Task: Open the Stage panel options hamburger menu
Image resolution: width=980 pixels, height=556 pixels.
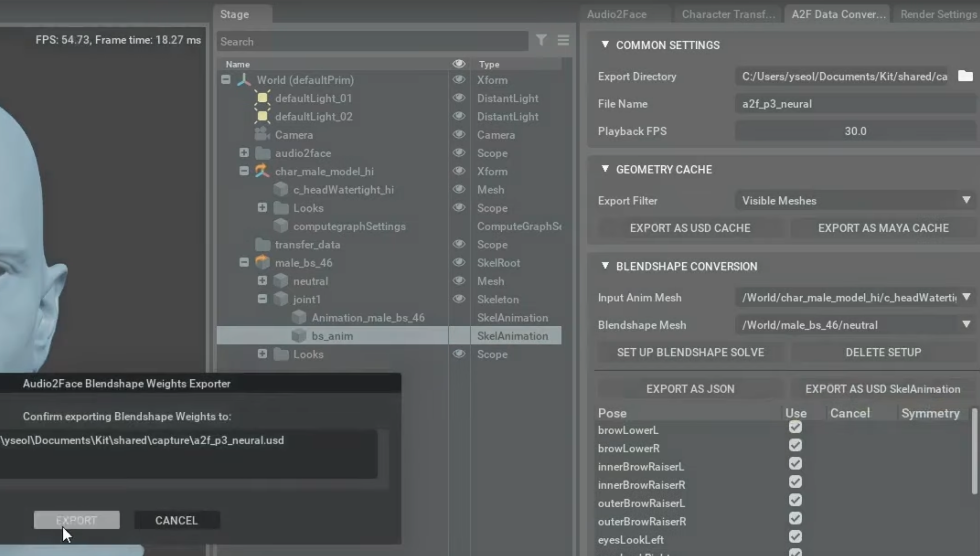Action: 563,40
